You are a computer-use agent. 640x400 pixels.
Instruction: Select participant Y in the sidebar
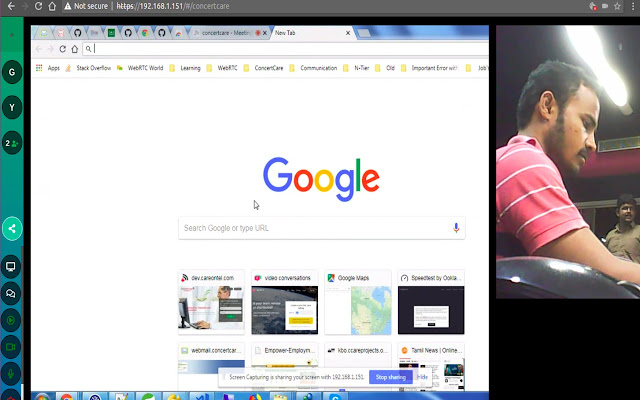click(x=12, y=107)
